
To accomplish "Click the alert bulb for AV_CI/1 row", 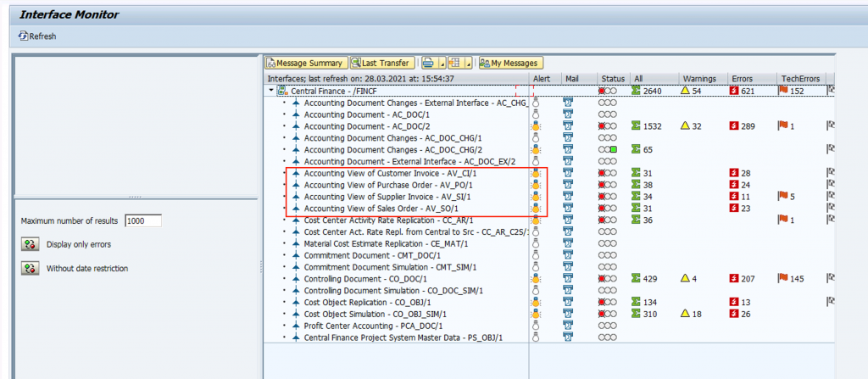I will (x=536, y=173).
